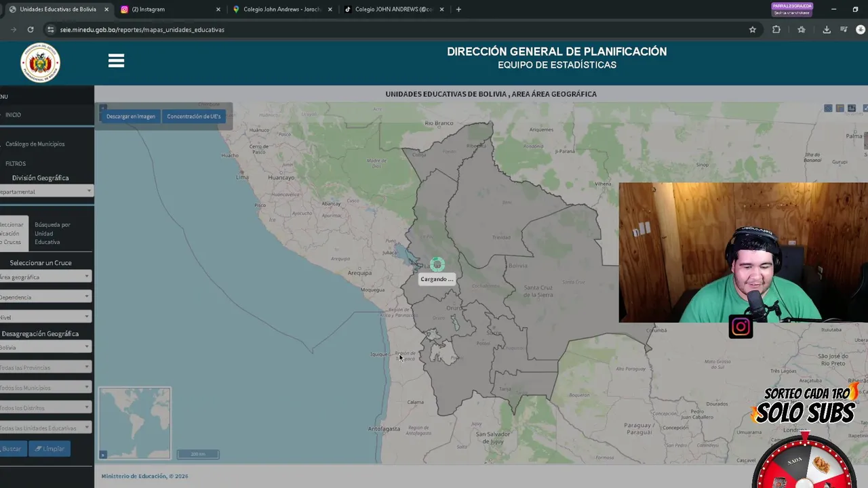Click the Antofagasta label on the map
Viewport: 868px width, 488px height.
pyautogui.click(x=384, y=428)
